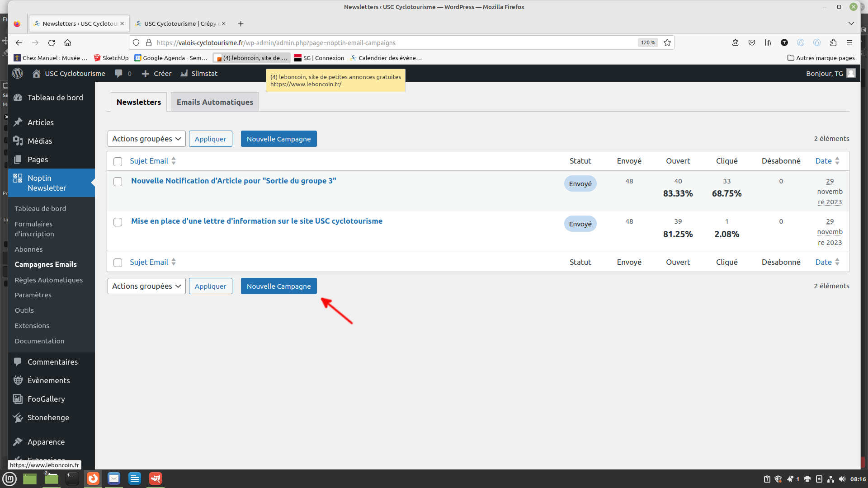Sort by Date in the table footer
Viewport: 868px width, 488px height.
[827, 262]
